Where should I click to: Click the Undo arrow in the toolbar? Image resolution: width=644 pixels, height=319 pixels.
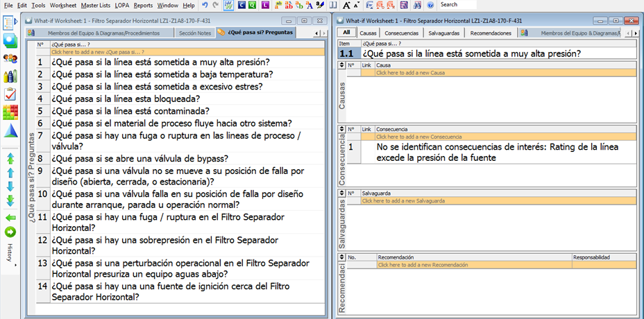[205, 6]
